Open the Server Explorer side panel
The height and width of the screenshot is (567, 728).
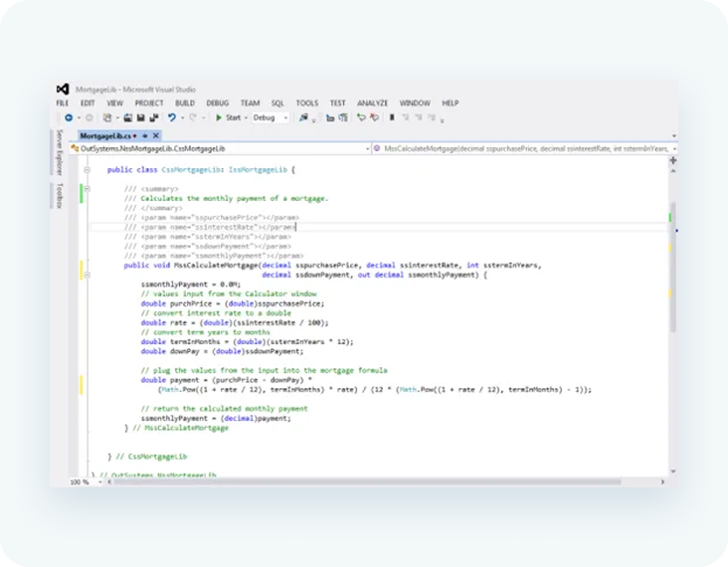(59, 152)
